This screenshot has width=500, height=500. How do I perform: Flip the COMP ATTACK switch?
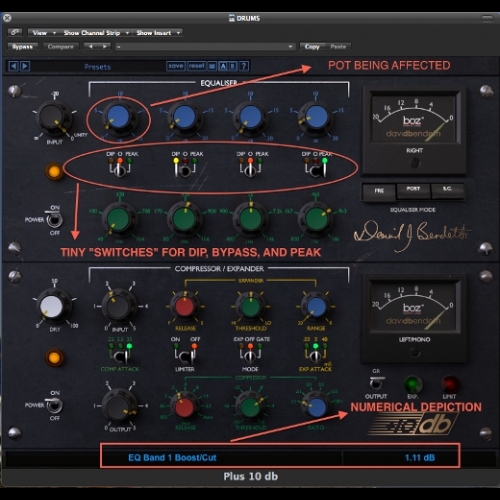tap(120, 357)
